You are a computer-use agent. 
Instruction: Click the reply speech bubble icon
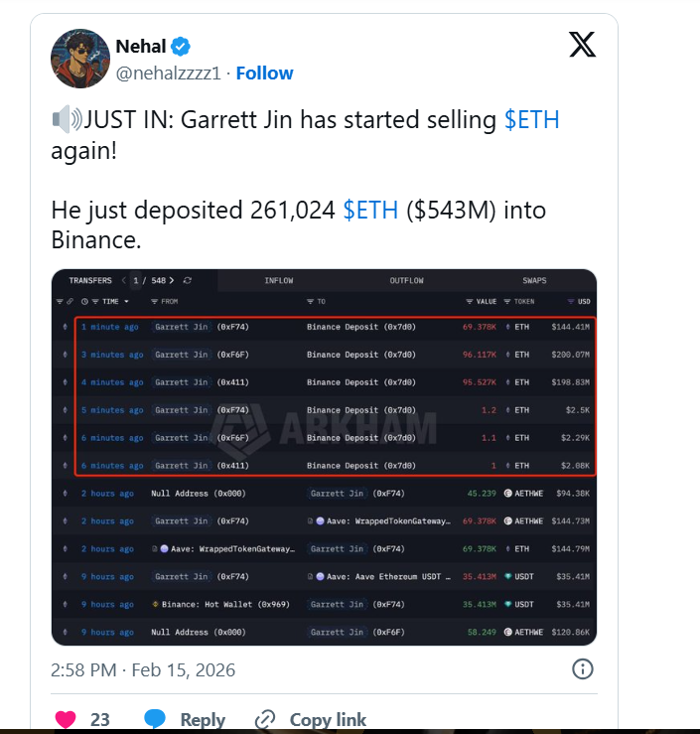pos(155,719)
